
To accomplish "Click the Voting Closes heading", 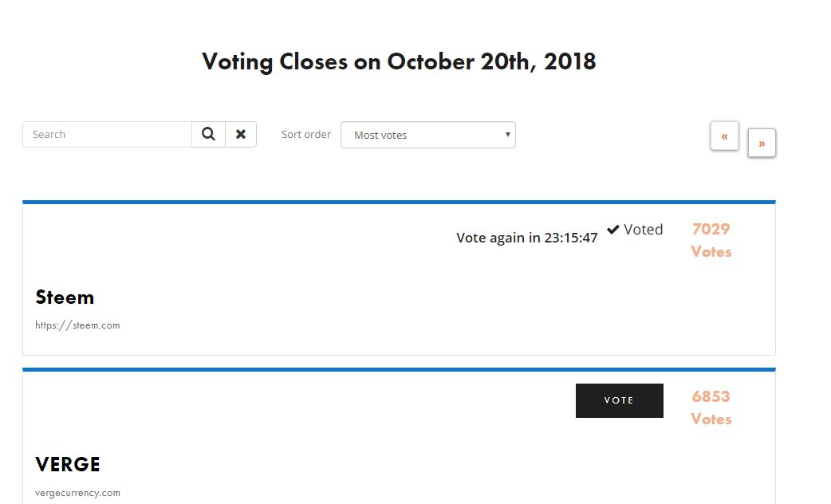I will tap(399, 61).
